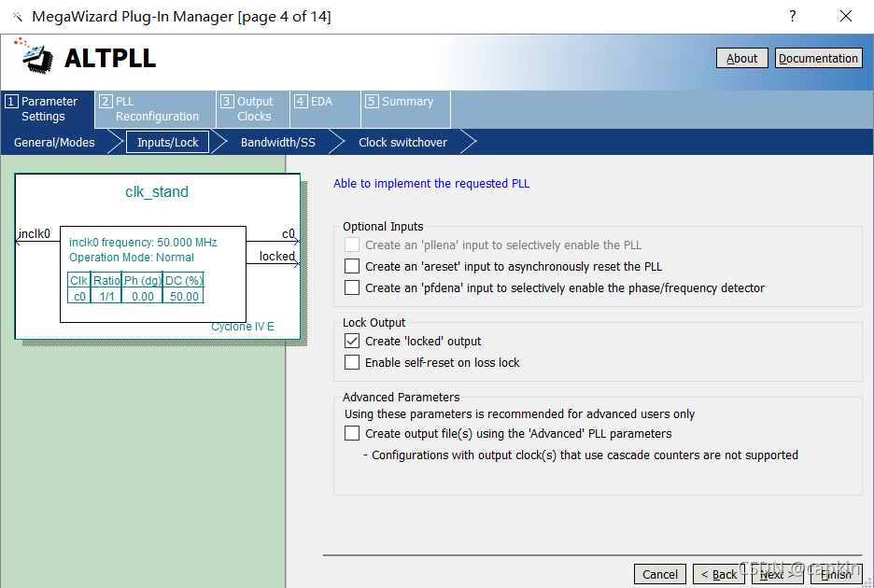Viewport: 874px width, 588px height.
Task: Click the cascade counters not supported note
Action: (581, 455)
